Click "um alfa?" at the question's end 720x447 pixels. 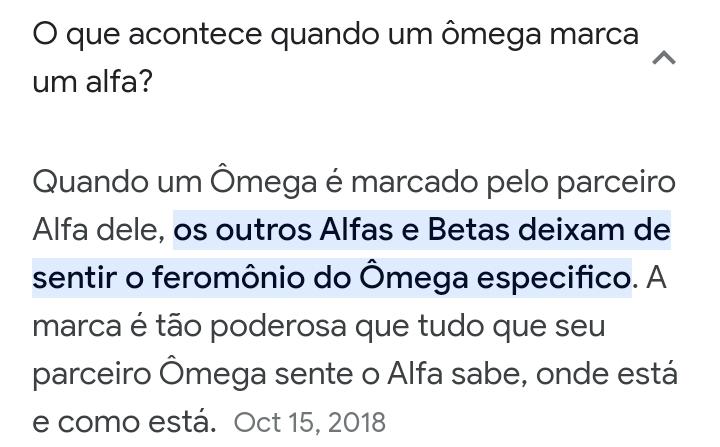[92, 83]
